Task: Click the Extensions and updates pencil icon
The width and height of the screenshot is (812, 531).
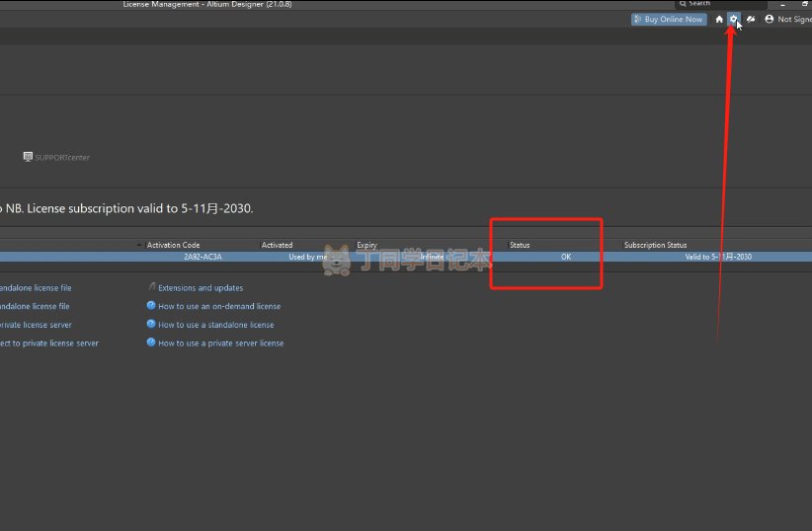Action: pyautogui.click(x=152, y=286)
